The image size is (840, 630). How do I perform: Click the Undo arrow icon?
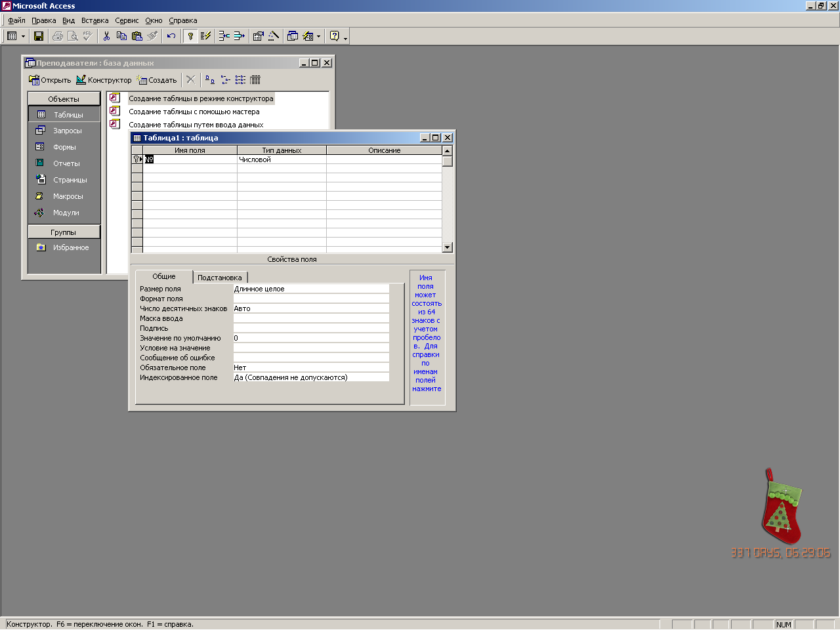(x=171, y=36)
